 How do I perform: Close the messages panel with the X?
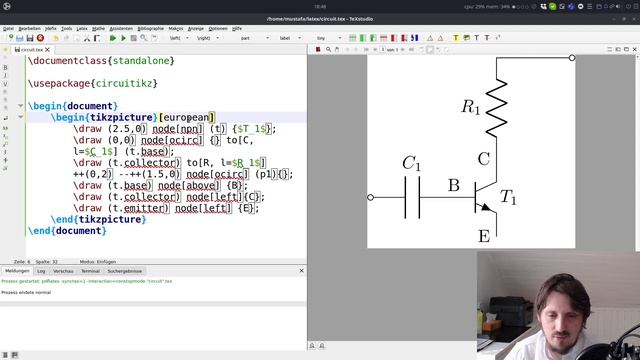point(302,271)
